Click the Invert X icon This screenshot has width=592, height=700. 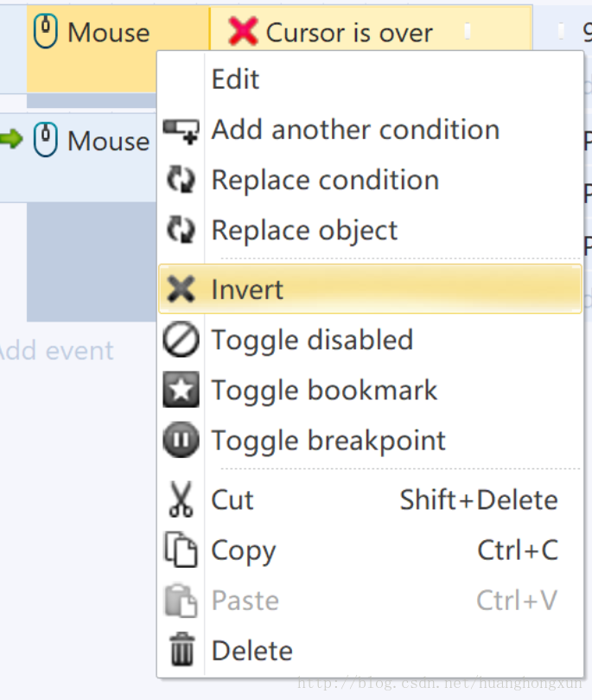click(181, 289)
